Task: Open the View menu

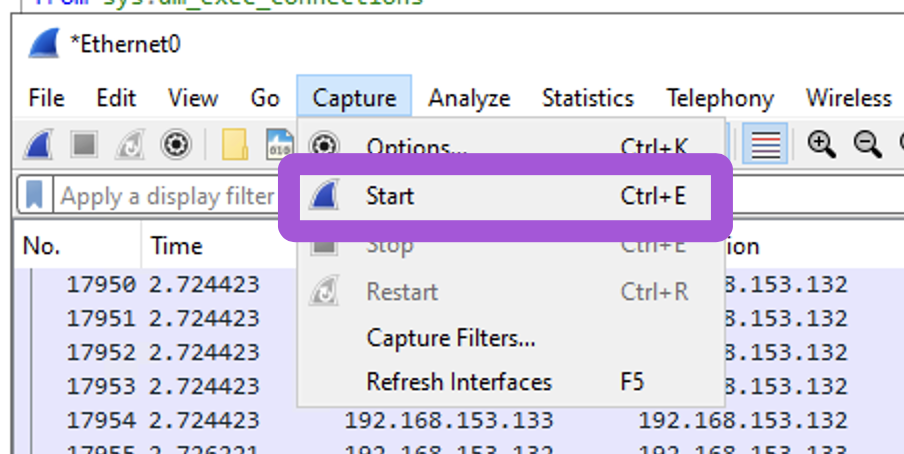Action: point(193,98)
